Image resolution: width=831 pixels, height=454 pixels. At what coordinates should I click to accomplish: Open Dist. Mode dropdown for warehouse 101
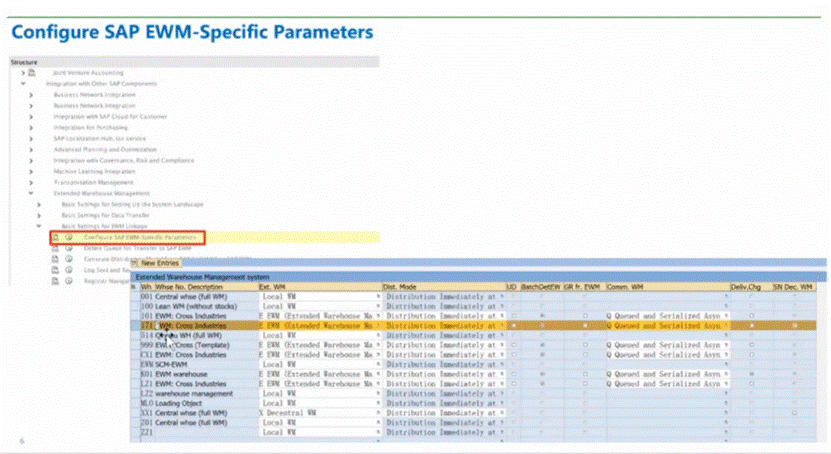(501, 316)
